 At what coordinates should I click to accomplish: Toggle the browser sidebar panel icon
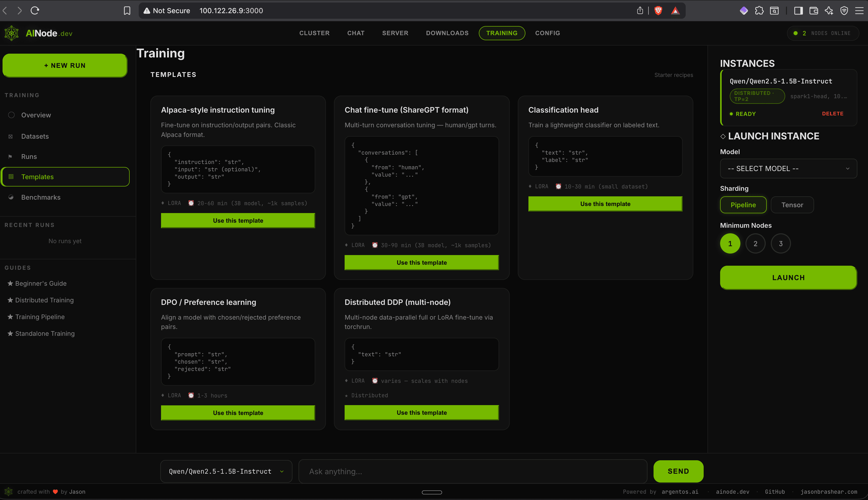[798, 11]
